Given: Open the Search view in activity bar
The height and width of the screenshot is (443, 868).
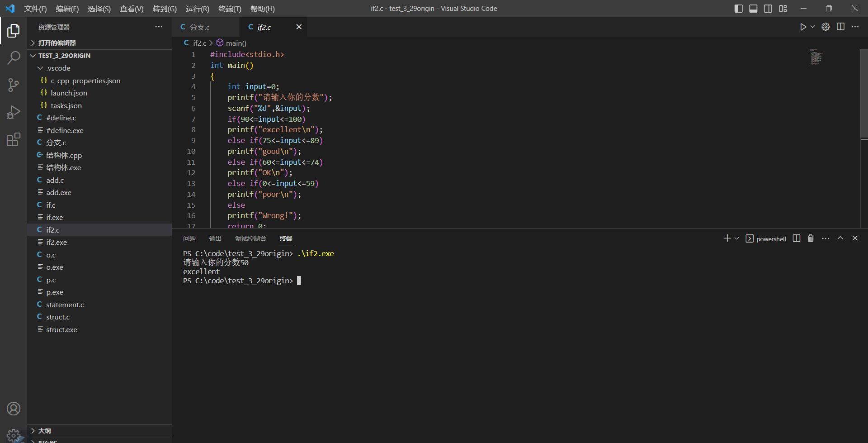Looking at the screenshot, I should (x=14, y=57).
